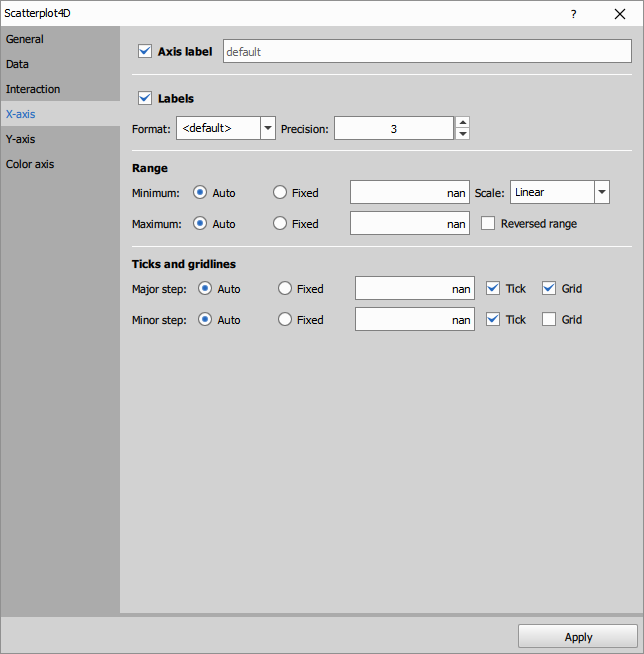Toggle the Minor step Tick checkbox
Viewport: 644px width, 654px height.
click(493, 319)
